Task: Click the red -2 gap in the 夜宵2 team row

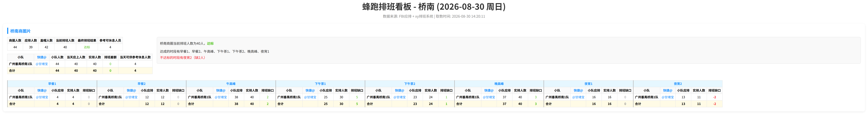Action: coord(714,97)
